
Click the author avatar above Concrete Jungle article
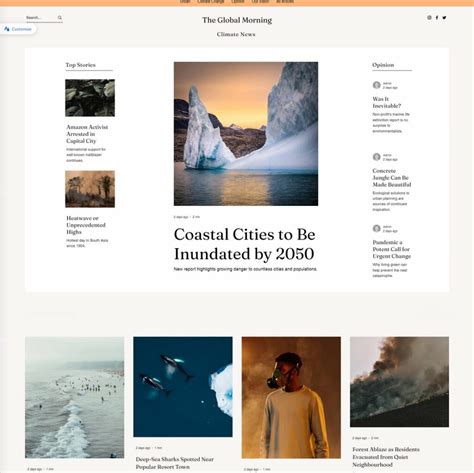[376, 157]
